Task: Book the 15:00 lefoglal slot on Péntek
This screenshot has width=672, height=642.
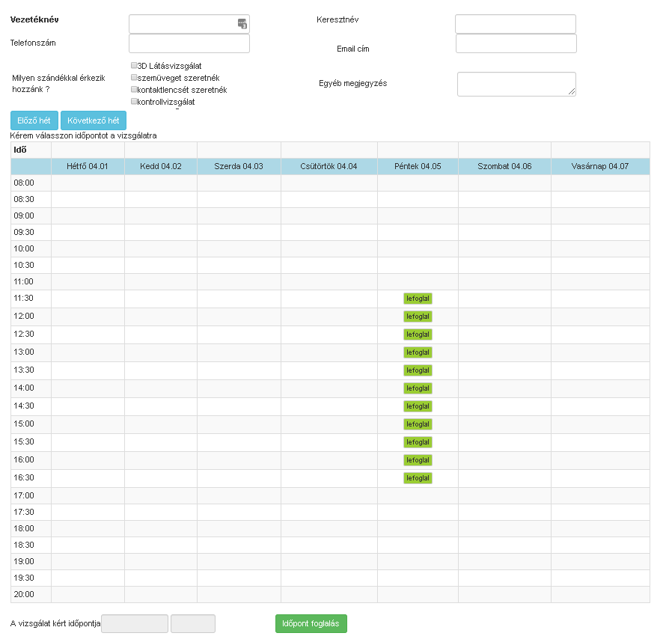Action: click(418, 424)
